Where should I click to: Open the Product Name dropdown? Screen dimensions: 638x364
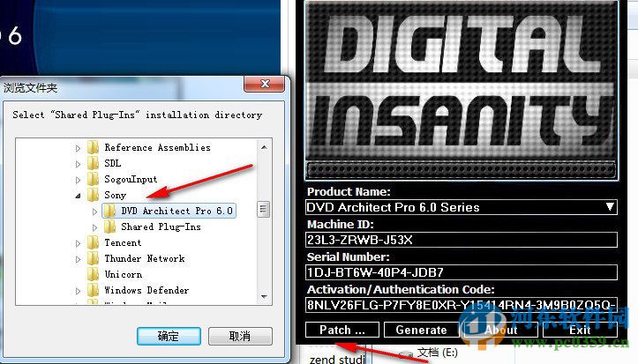[x=610, y=207]
